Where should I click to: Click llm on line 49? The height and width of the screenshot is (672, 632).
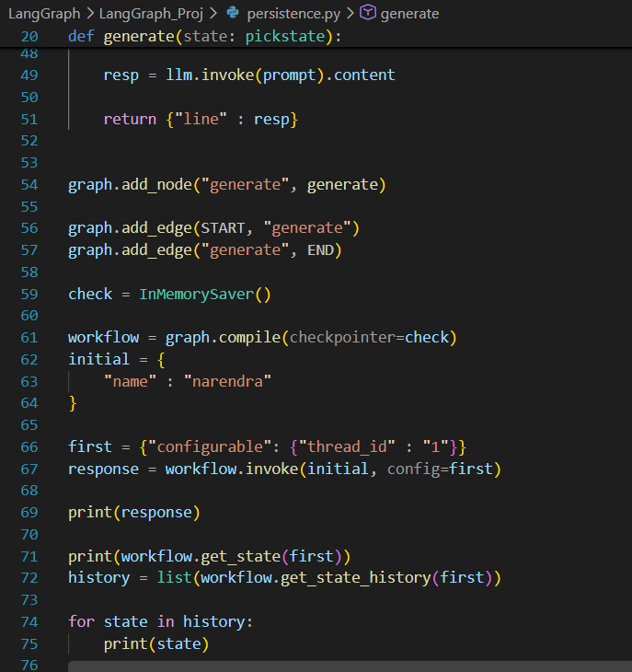[x=179, y=75]
